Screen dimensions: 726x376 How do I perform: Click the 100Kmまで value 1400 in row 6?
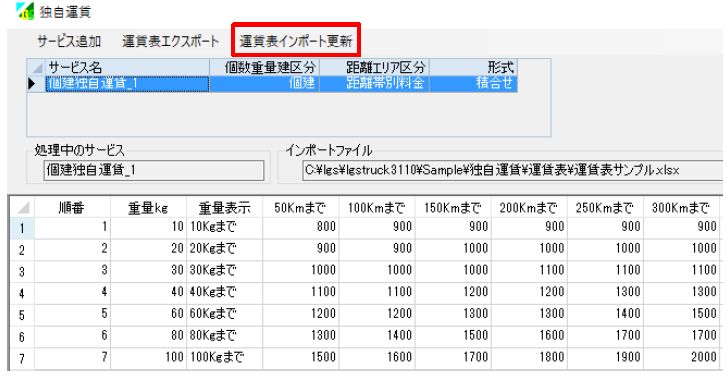point(377,336)
